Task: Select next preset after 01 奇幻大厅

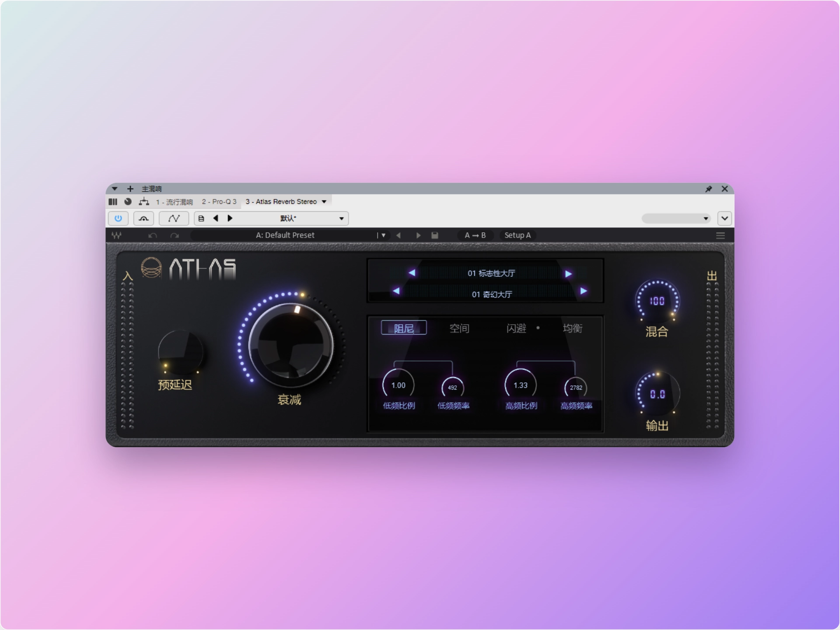Action: [584, 291]
